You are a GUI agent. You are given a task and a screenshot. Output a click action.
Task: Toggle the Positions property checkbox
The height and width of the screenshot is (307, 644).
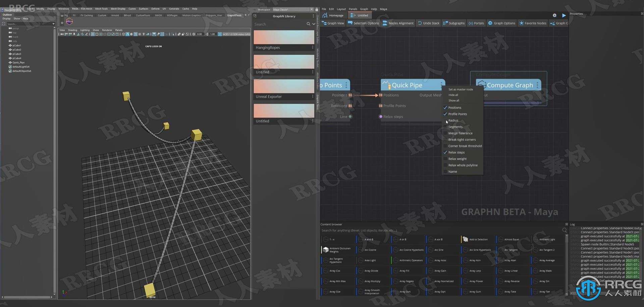pos(445,108)
